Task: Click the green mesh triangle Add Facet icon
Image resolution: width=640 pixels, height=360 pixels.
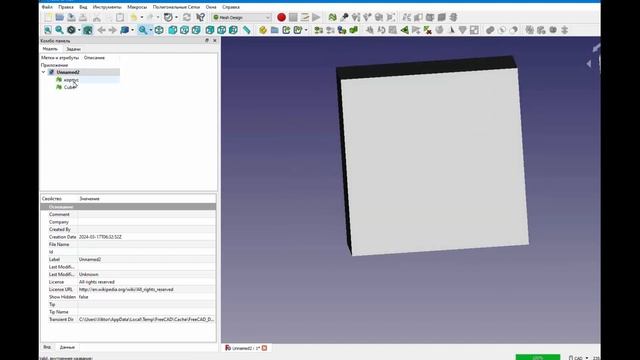Action: pyautogui.click(x=404, y=30)
